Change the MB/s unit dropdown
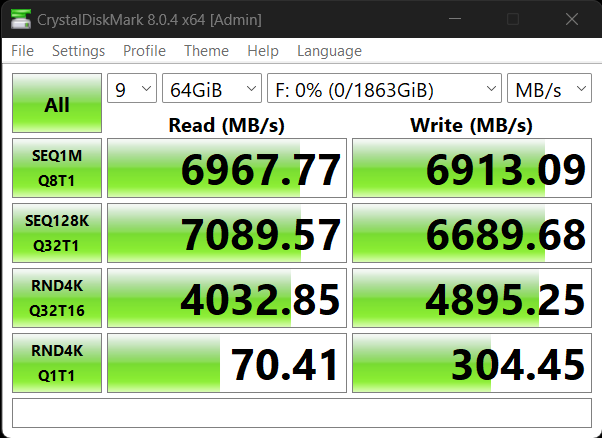Image resolution: width=602 pixels, height=438 pixels. click(548, 90)
